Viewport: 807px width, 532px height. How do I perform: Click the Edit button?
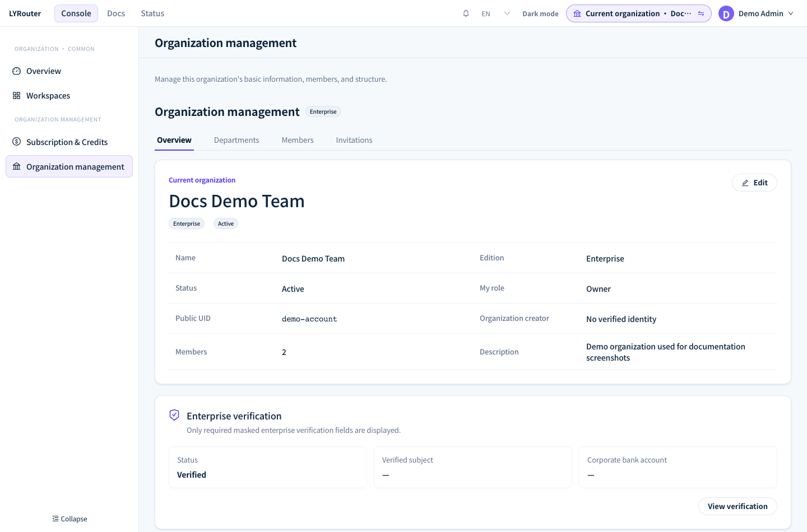[754, 183]
